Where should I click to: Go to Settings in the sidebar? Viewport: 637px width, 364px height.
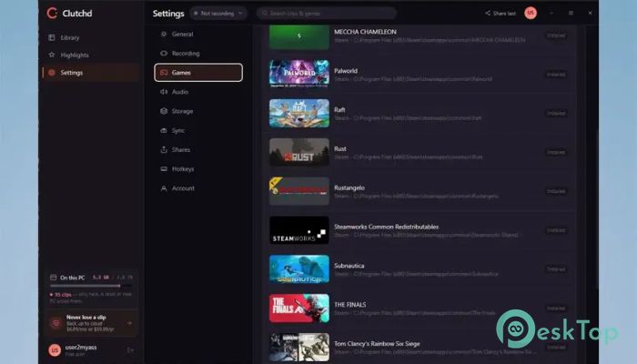pos(91,72)
